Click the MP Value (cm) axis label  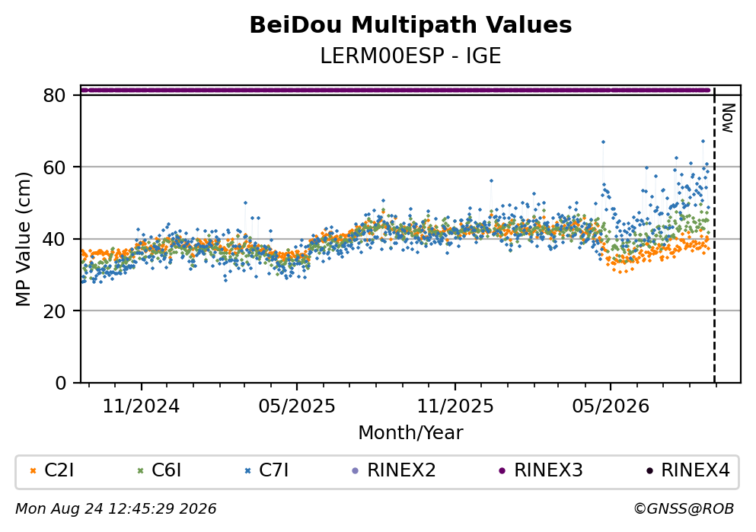(23, 239)
